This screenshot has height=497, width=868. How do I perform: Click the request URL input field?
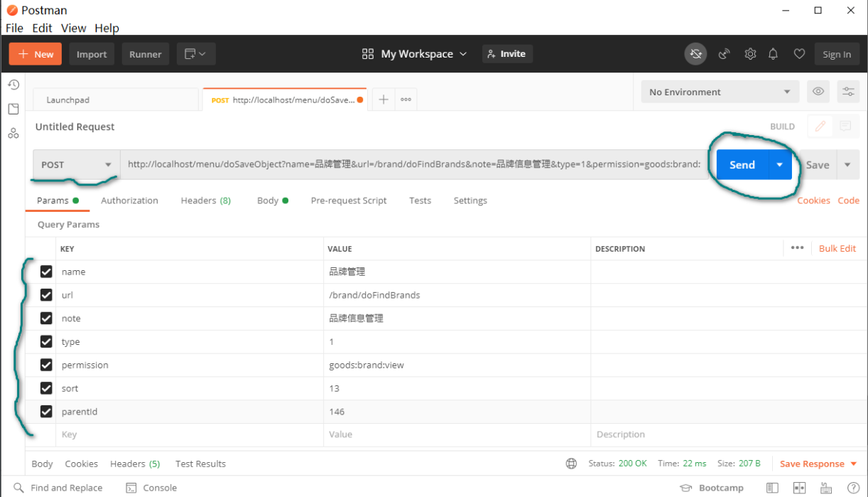414,164
